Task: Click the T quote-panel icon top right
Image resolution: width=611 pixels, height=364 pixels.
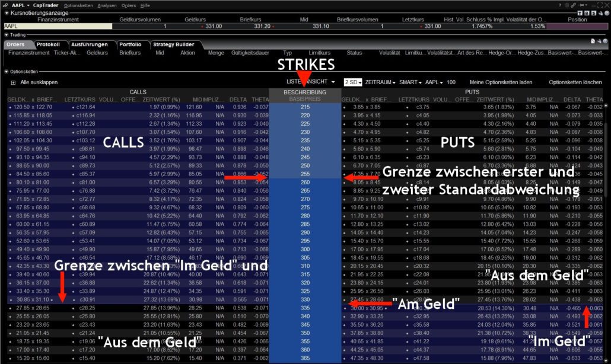Action: 580,13
